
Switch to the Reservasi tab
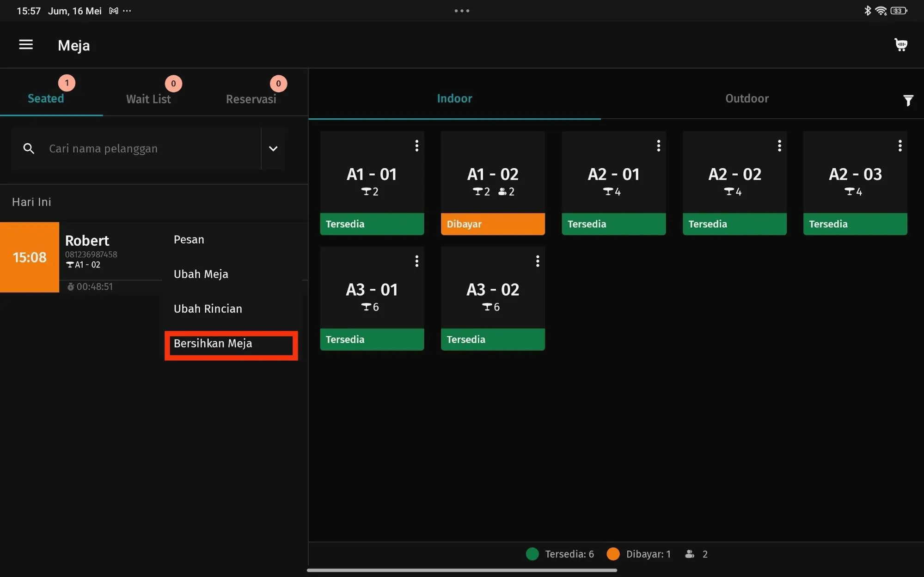(251, 99)
